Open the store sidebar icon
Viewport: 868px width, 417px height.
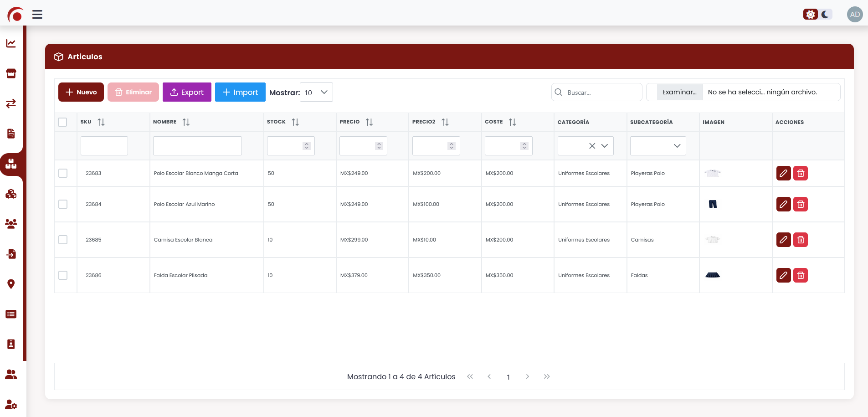coord(11,73)
